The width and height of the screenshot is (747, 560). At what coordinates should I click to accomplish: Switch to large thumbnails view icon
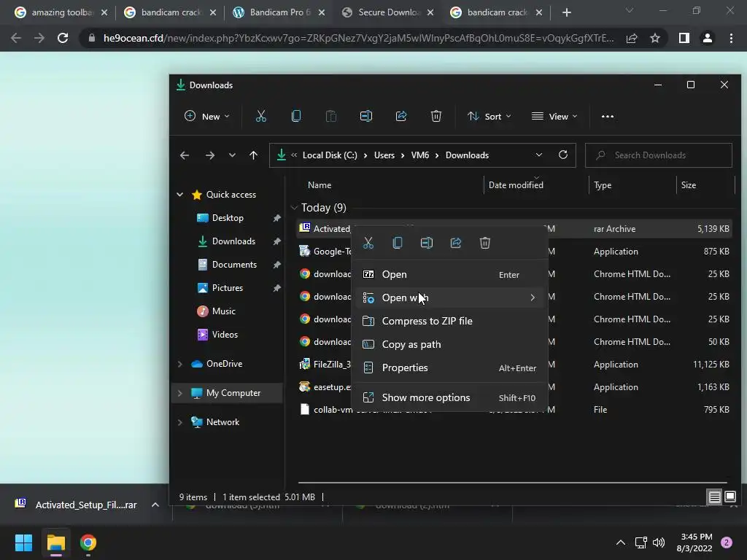coord(729,497)
